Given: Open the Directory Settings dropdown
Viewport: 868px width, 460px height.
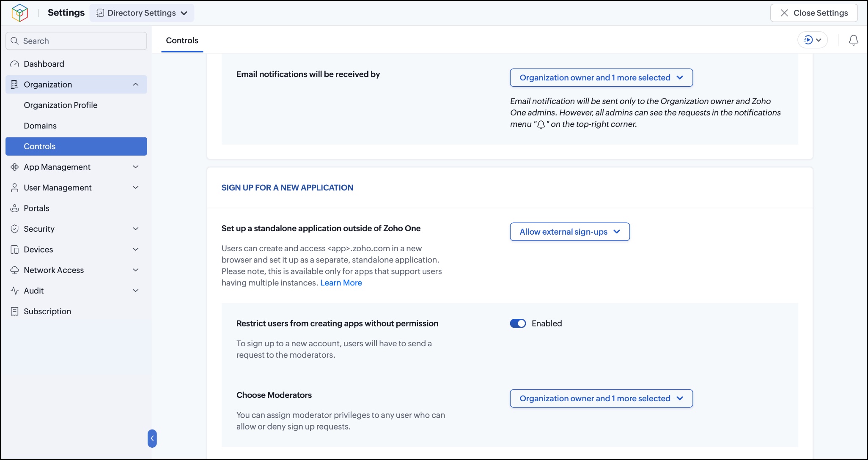Looking at the screenshot, I should coord(142,13).
